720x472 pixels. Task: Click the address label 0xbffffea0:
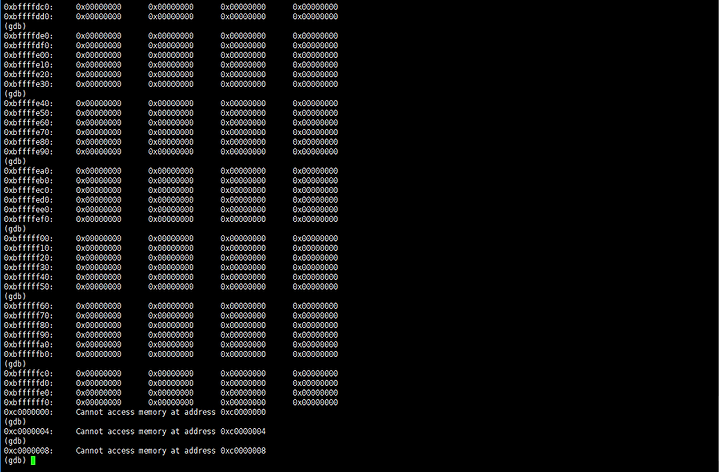(x=28, y=171)
